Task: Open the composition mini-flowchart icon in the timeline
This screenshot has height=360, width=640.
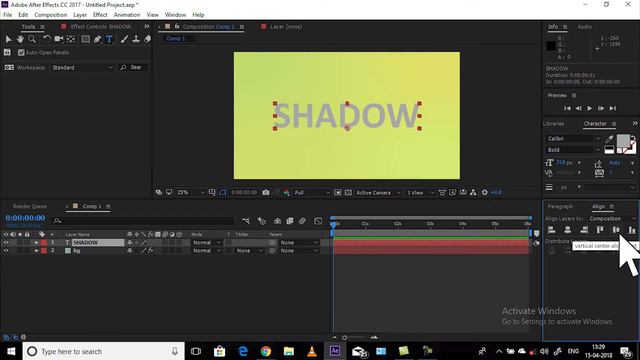Action: point(246,221)
